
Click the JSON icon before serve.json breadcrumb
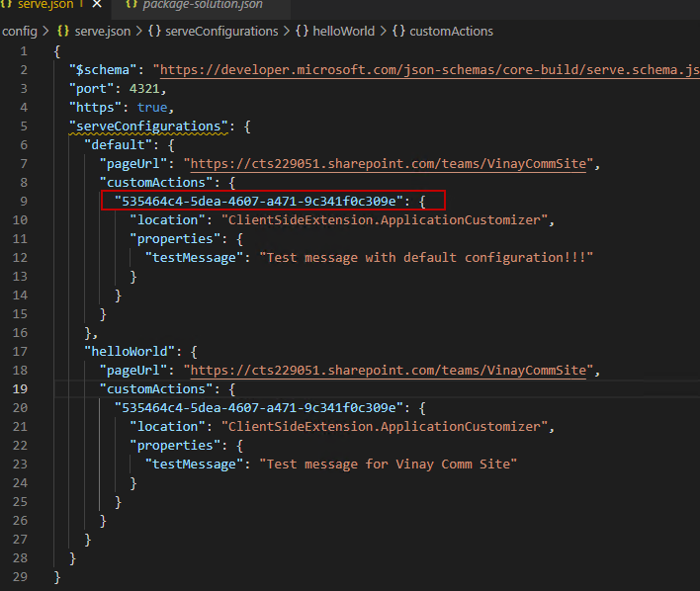click(x=63, y=32)
